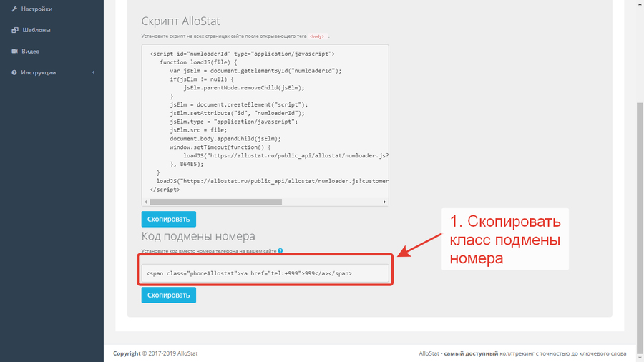The width and height of the screenshot is (644, 362).
Task: Click the Copyright 2017-2019 AlloStat footer text
Action: click(x=155, y=353)
